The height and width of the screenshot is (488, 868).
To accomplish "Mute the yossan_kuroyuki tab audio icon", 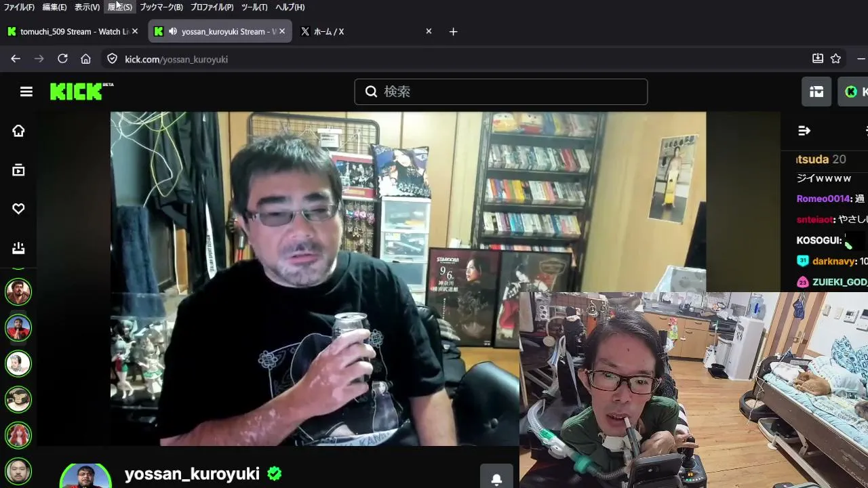I will [x=173, y=31].
